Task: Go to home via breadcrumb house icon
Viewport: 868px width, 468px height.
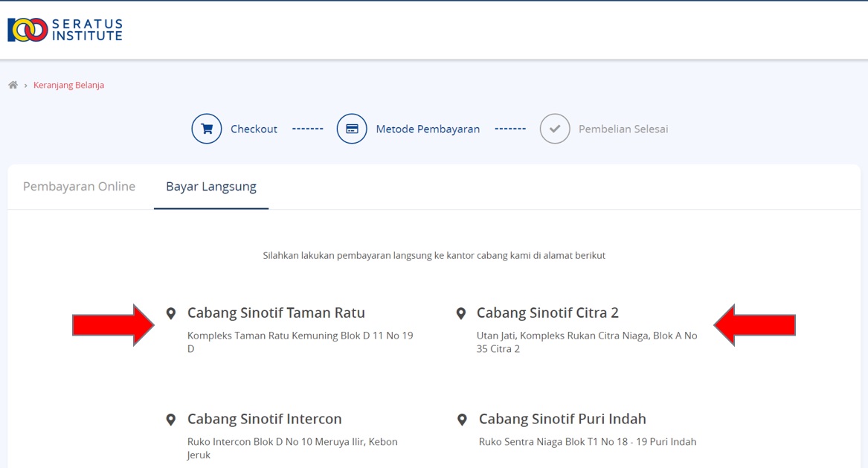Action: pyautogui.click(x=13, y=85)
